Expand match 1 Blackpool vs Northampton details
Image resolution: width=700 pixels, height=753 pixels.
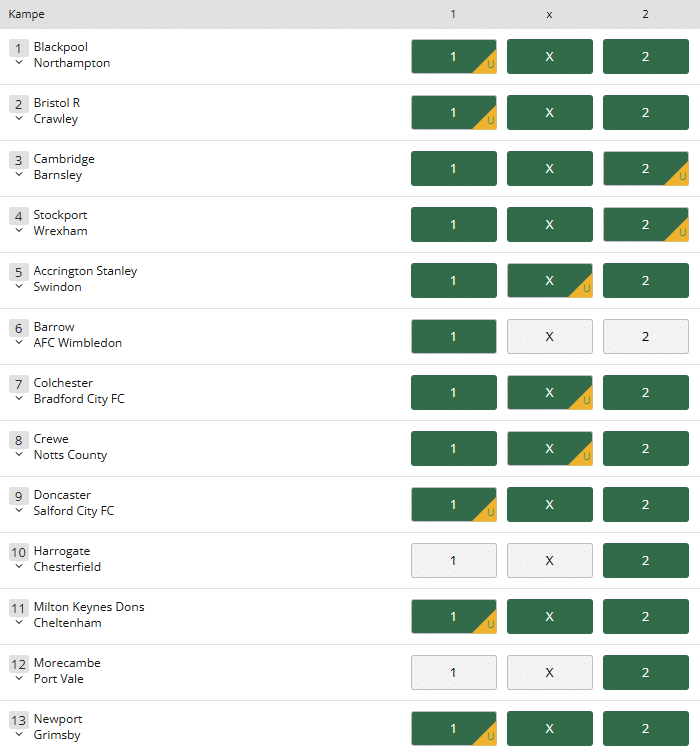click(19, 62)
